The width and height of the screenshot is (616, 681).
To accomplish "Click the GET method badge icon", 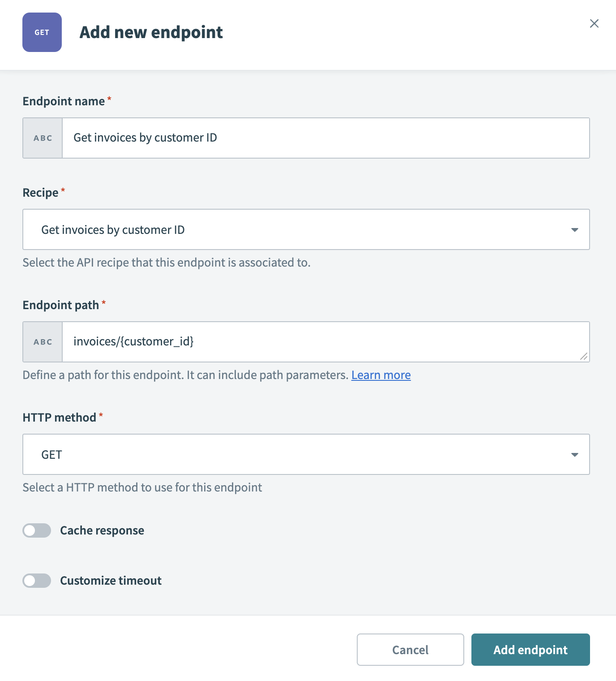I will click(42, 32).
